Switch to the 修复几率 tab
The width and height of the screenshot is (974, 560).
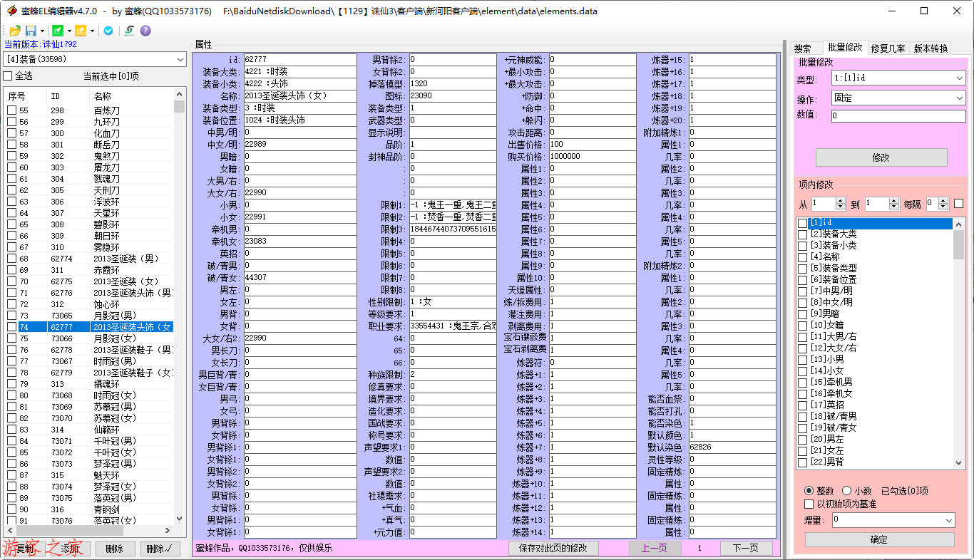point(888,48)
